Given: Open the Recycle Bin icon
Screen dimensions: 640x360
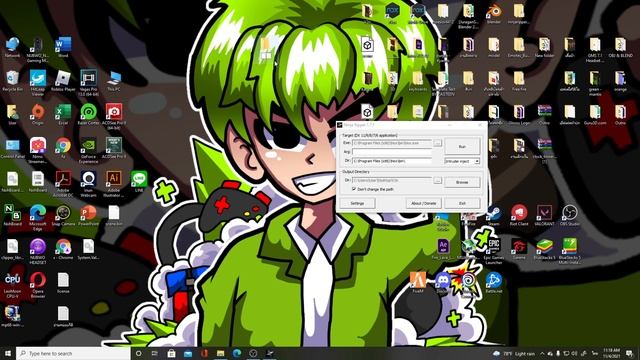Looking at the screenshot, I should (x=12, y=81).
